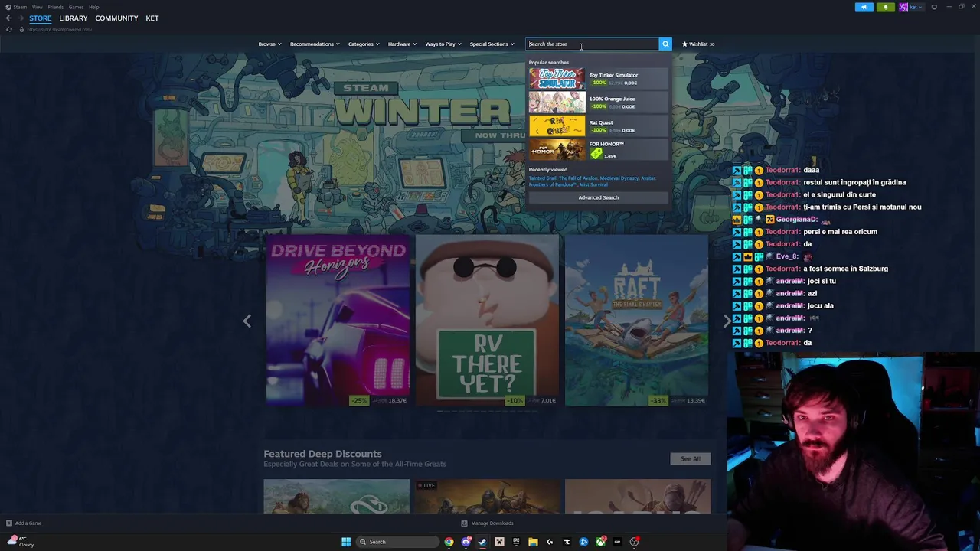The width and height of the screenshot is (980, 551).
Task: Open the Windows Start menu
Action: pyautogui.click(x=346, y=542)
